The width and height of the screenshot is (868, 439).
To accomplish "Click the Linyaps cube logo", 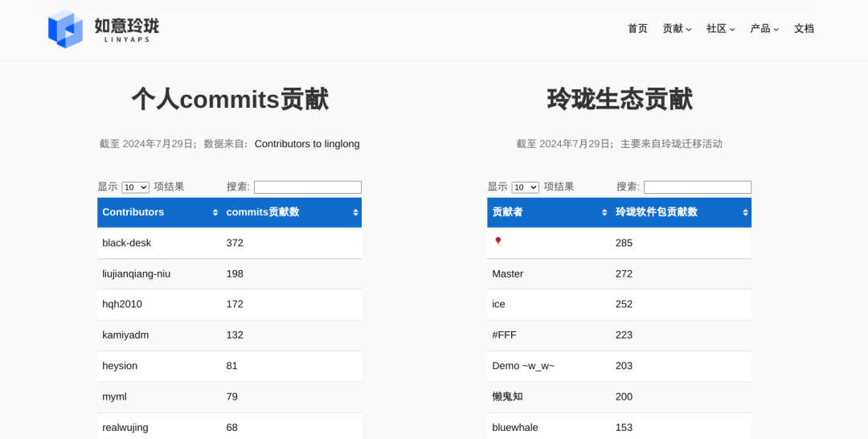I will pyautogui.click(x=65, y=29).
